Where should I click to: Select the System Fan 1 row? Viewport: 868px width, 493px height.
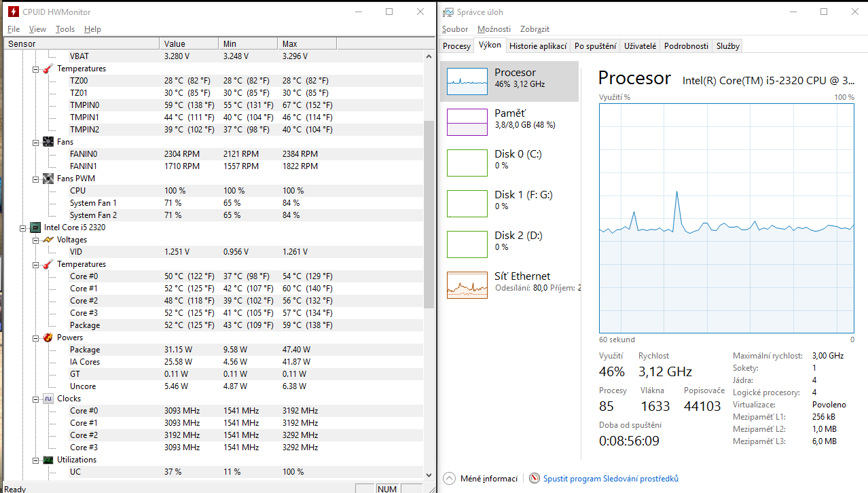pyautogui.click(x=213, y=203)
